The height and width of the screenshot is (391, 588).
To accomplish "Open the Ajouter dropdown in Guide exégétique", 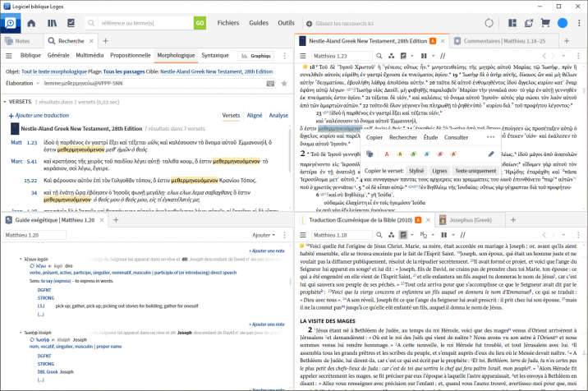I will pos(264,235).
